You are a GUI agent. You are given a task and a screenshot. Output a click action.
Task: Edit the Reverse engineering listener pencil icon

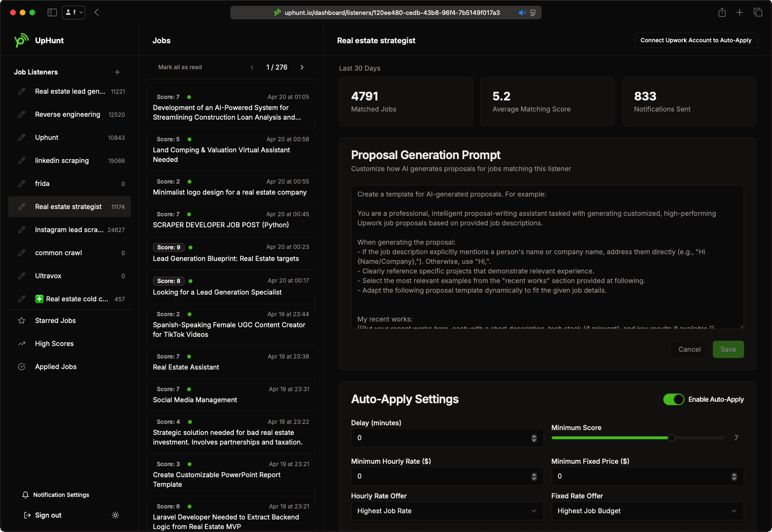click(x=22, y=114)
